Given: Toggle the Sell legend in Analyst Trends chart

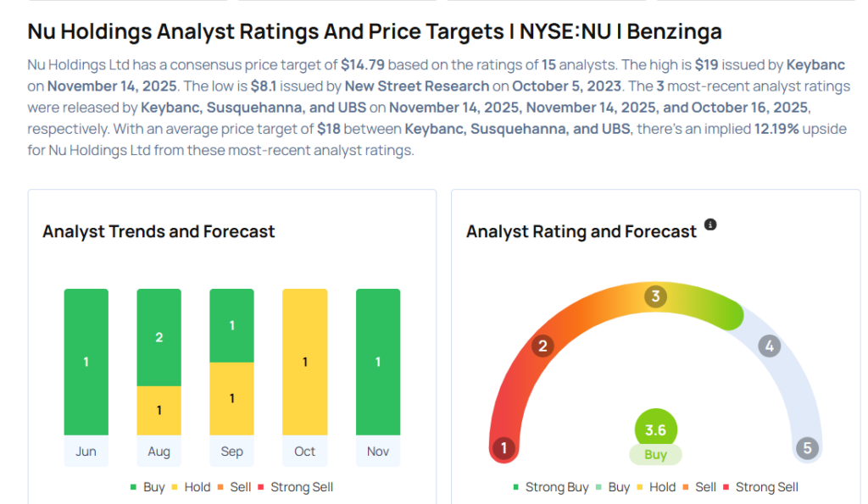Looking at the screenshot, I should click(x=235, y=487).
